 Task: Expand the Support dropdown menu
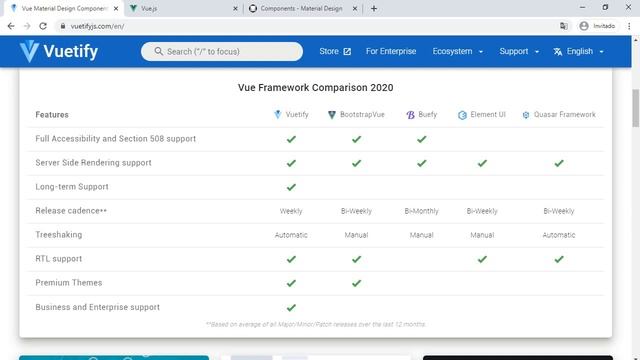tap(519, 51)
